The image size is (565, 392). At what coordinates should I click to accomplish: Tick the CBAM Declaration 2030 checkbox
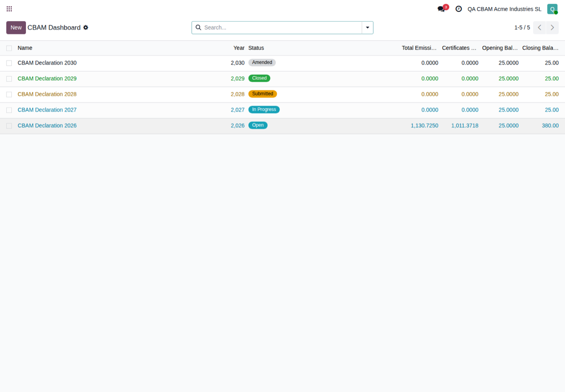point(9,63)
